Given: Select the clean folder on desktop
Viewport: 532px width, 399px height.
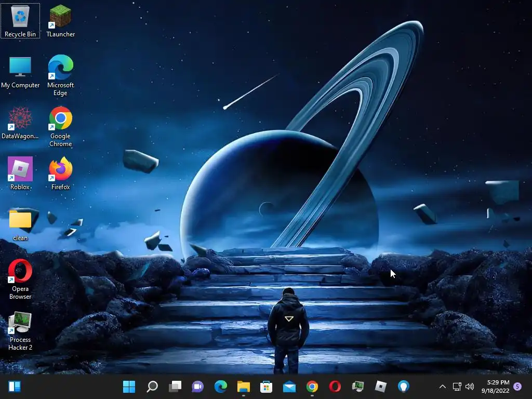Looking at the screenshot, I should pos(20,225).
